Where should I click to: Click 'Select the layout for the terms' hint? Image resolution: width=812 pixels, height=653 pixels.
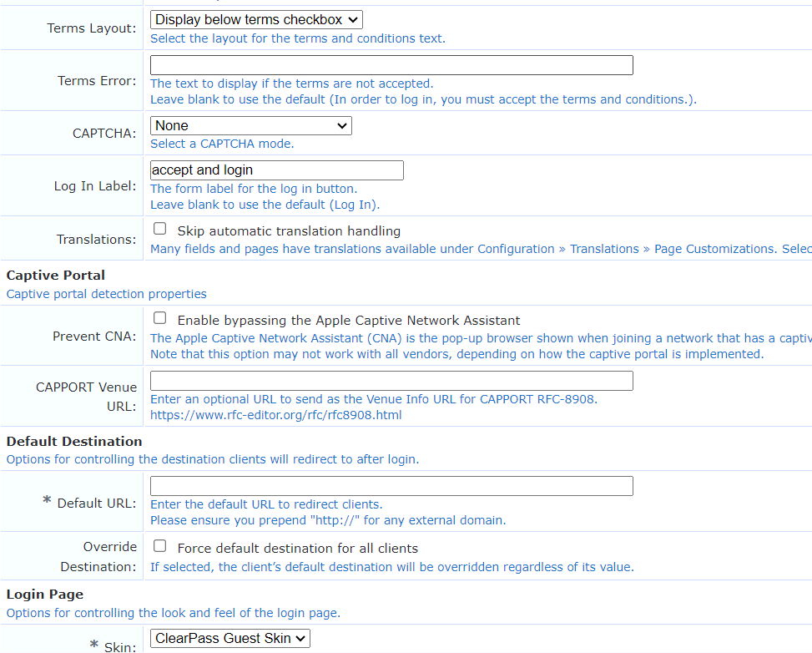click(x=298, y=38)
